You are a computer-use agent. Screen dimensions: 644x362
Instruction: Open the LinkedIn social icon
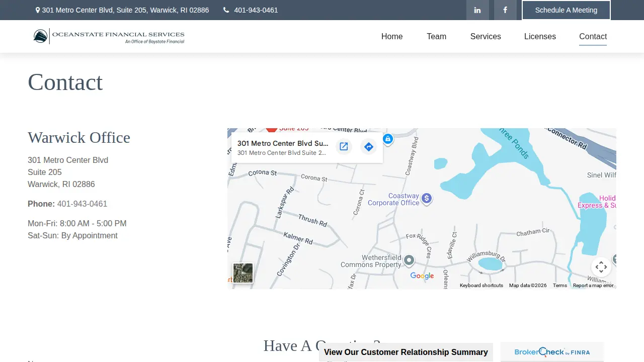pos(477,10)
